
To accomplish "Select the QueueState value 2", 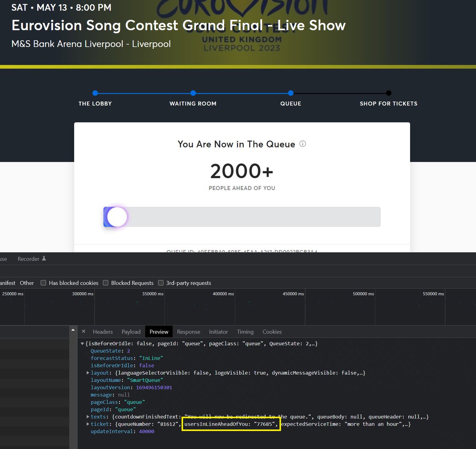I will click(128, 351).
